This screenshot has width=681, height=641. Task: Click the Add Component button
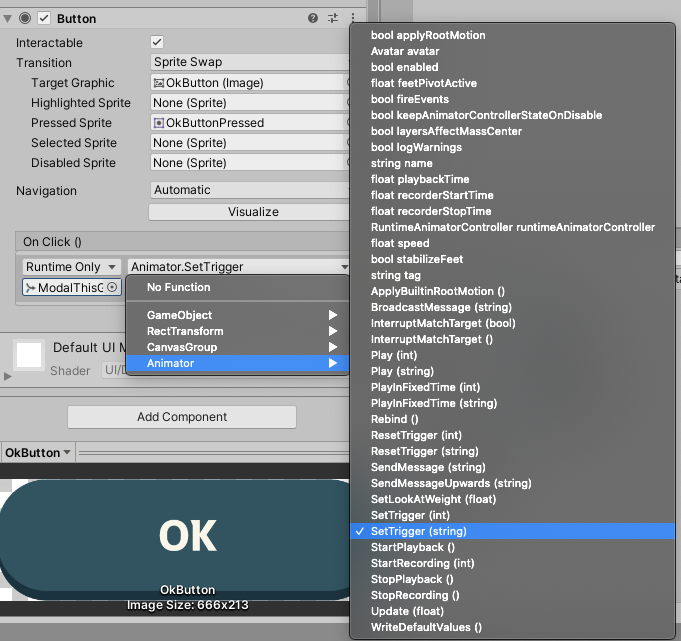click(x=182, y=417)
